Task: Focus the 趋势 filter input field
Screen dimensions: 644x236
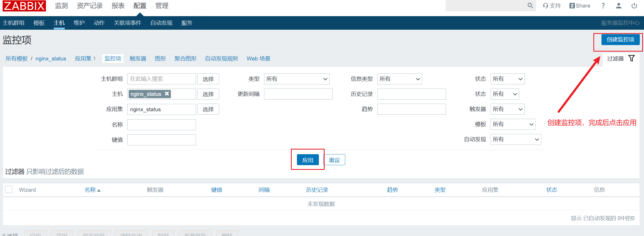Action: tap(412, 109)
